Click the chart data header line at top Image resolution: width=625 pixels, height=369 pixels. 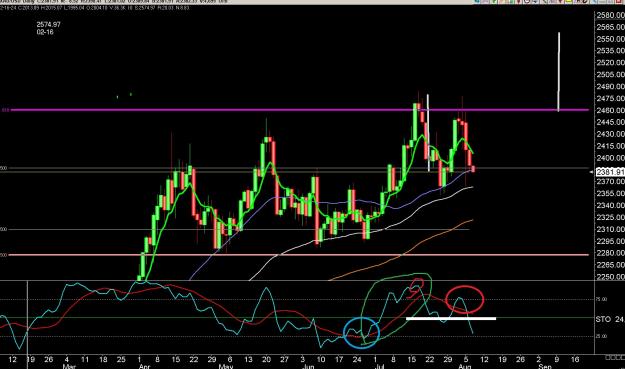96,8
